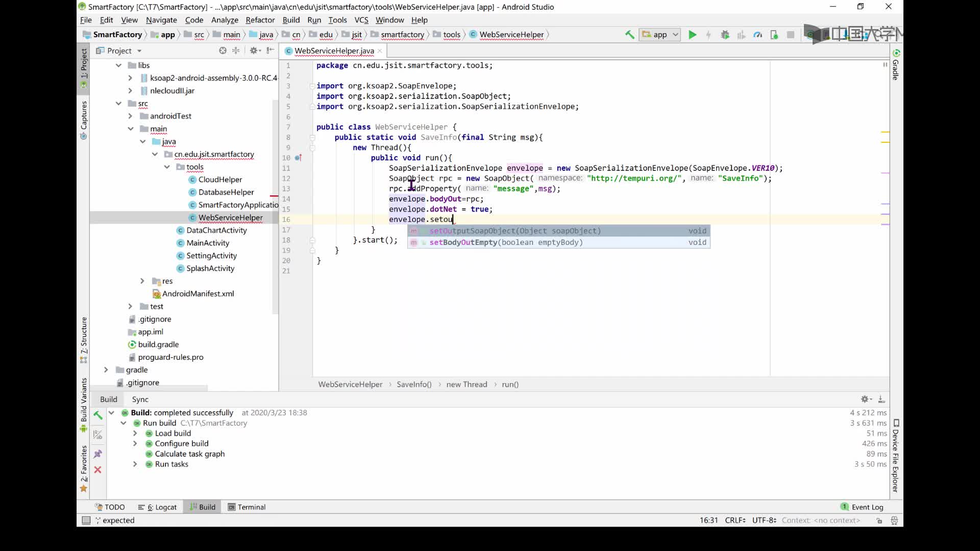
Task: Open the Logcat tool tab
Action: coord(157,507)
